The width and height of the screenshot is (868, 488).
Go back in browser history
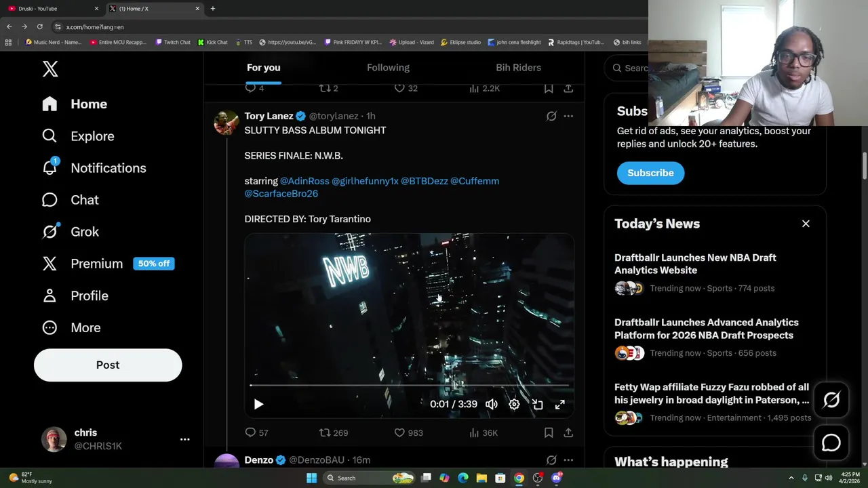coord(9,26)
